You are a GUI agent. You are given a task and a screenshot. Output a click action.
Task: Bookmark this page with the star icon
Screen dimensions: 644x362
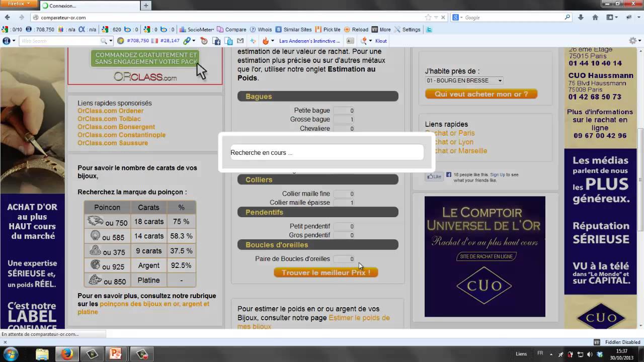(428, 18)
